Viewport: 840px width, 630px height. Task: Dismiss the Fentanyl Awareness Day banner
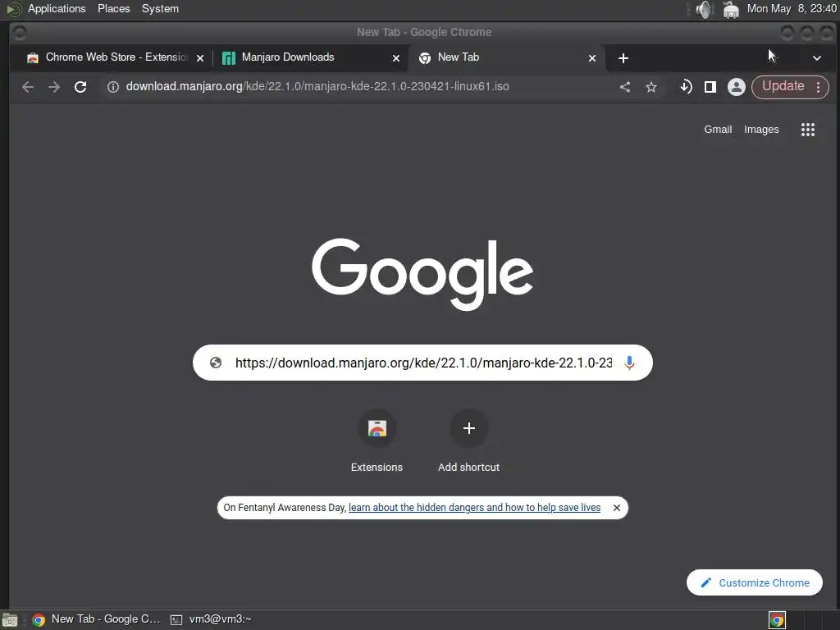(617, 508)
